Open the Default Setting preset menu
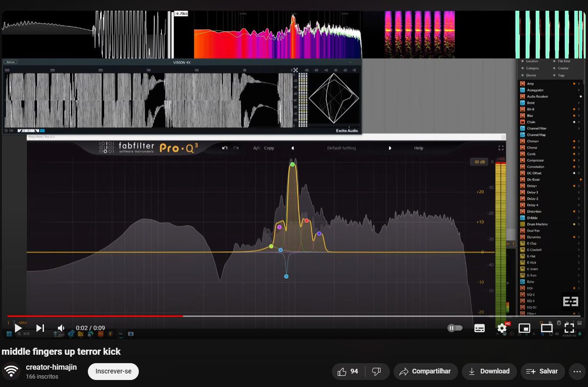 point(342,148)
